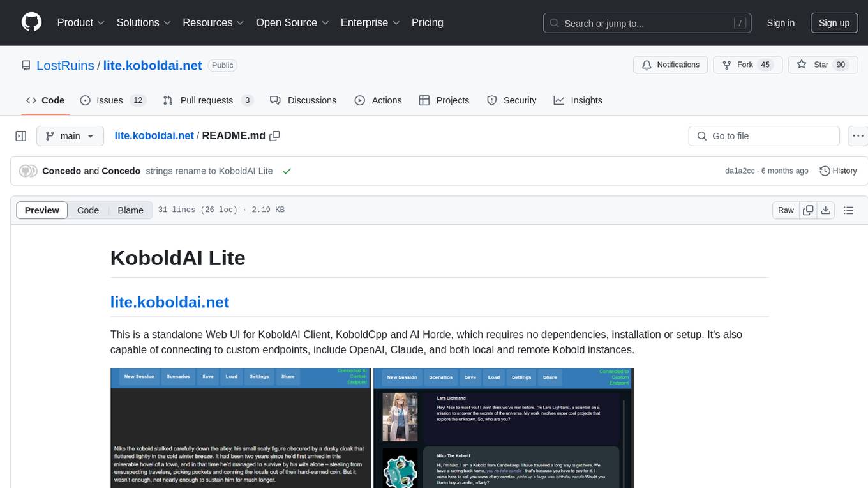The image size is (868, 488).
Task: Follow the lite.koboldai.net heading link
Action: coord(170,302)
